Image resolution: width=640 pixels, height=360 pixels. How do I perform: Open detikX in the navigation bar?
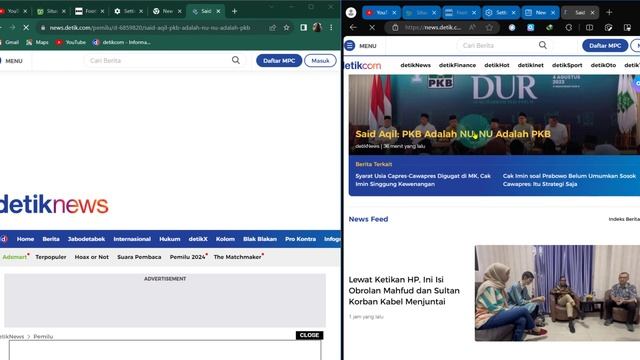tap(198, 239)
